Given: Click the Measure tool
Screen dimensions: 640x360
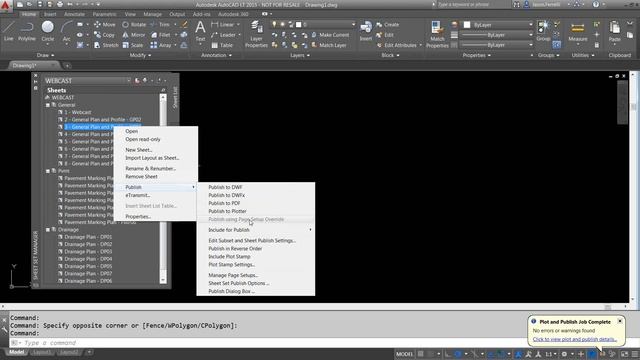Looking at the screenshot, I should pos(578,33).
